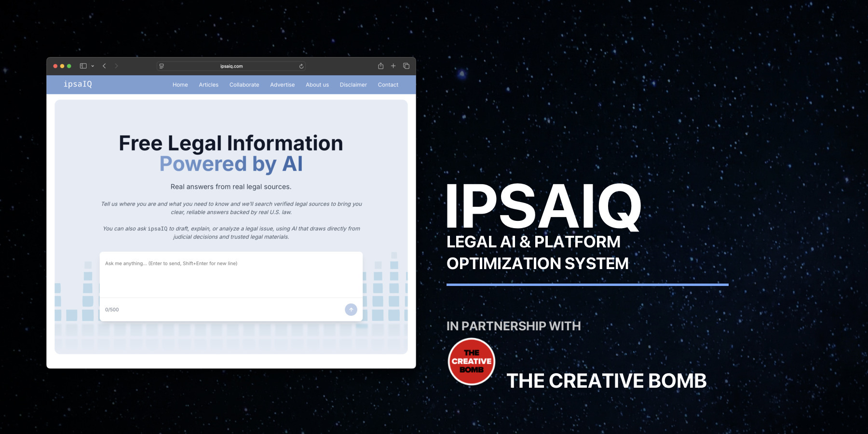Screen dimensions: 868x434
Task: Click the reader page icon in address bar
Action: click(x=162, y=66)
